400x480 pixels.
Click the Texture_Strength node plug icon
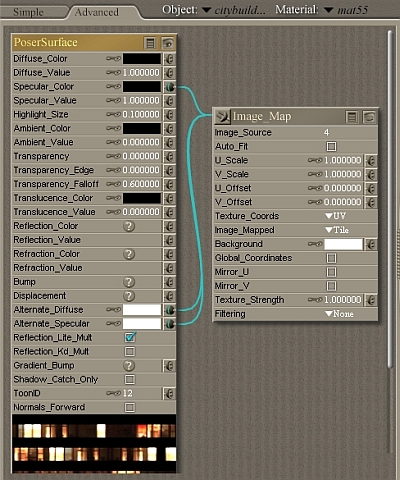point(371,300)
